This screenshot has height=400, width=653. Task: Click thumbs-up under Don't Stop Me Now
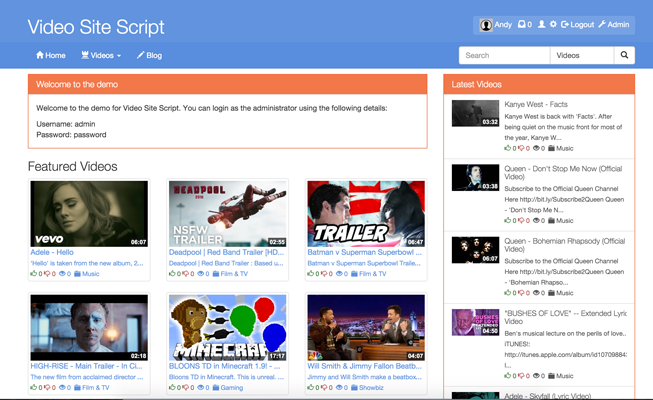(507, 220)
